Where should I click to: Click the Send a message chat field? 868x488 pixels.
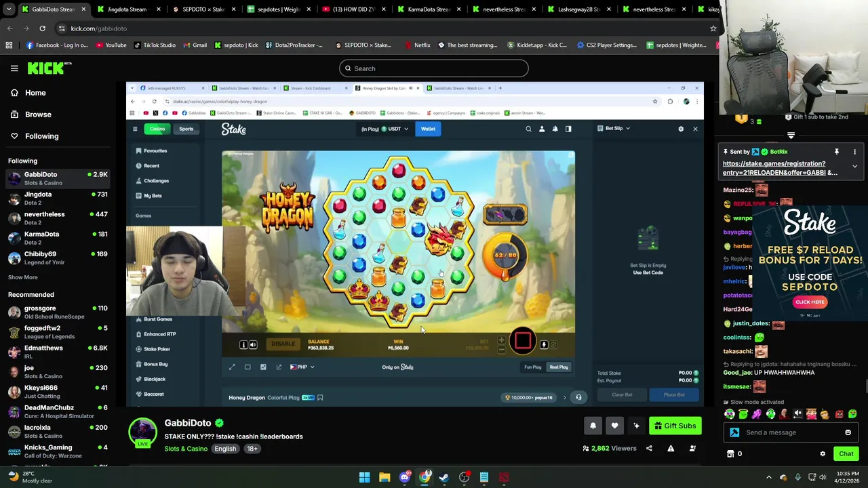790,432
